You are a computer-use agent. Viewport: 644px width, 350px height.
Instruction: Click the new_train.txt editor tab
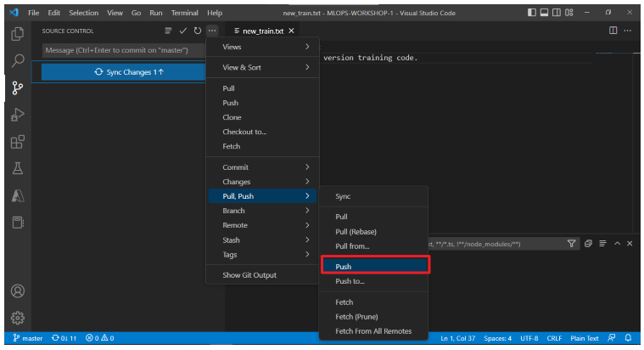click(263, 31)
